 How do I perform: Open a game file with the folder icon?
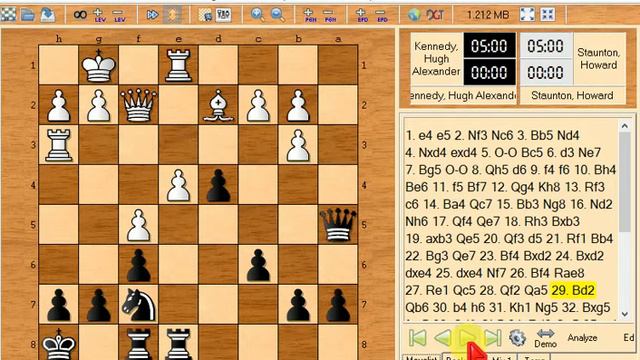[x=28, y=15]
